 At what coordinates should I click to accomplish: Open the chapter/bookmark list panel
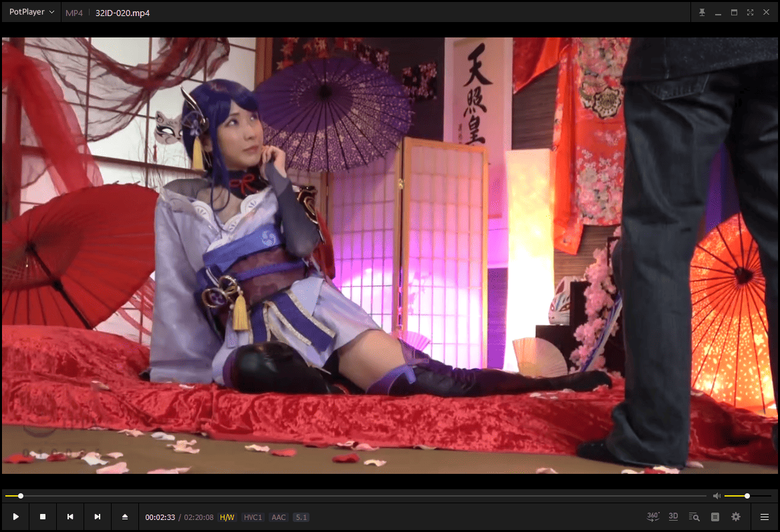(x=715, y=517)
